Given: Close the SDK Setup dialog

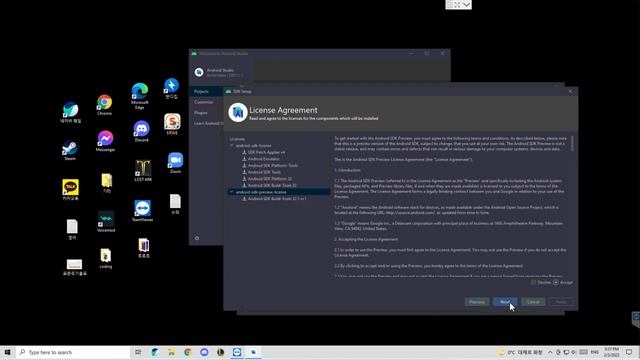Looking at the screenshot, I should coord(570,91).
